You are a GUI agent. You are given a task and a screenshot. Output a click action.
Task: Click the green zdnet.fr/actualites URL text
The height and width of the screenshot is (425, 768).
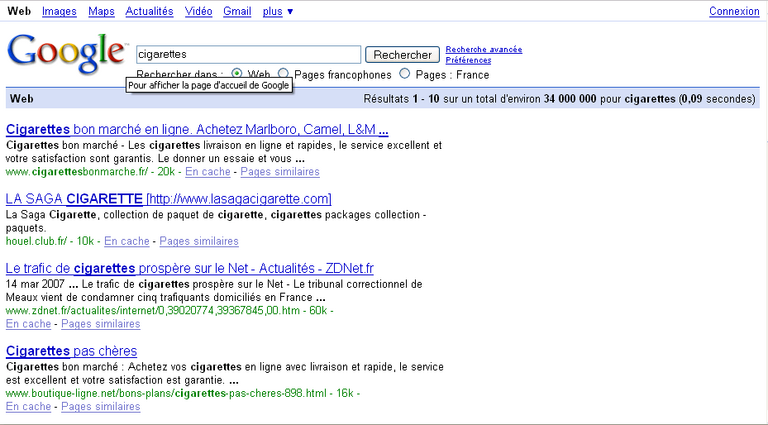pyautogui.click(x=153, y=311)
